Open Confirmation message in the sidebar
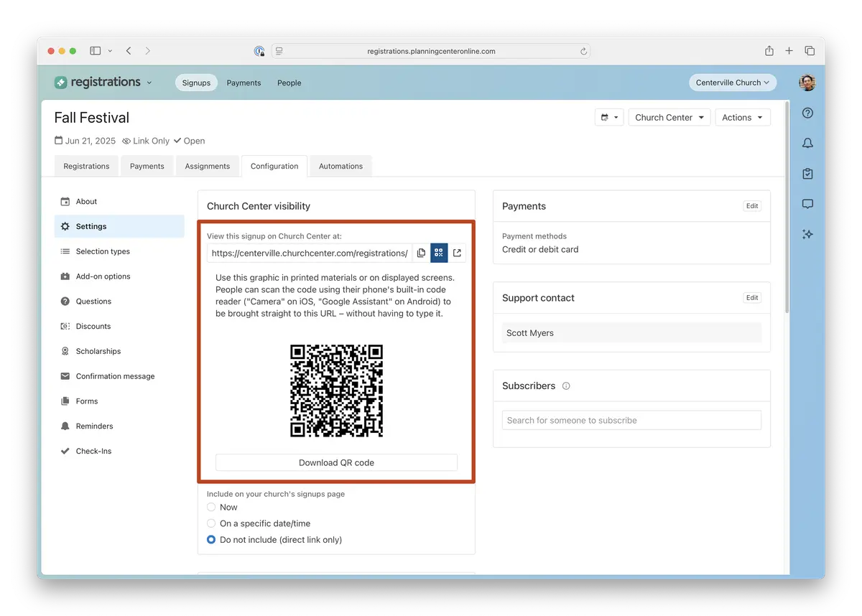 [x=119, y=376]
